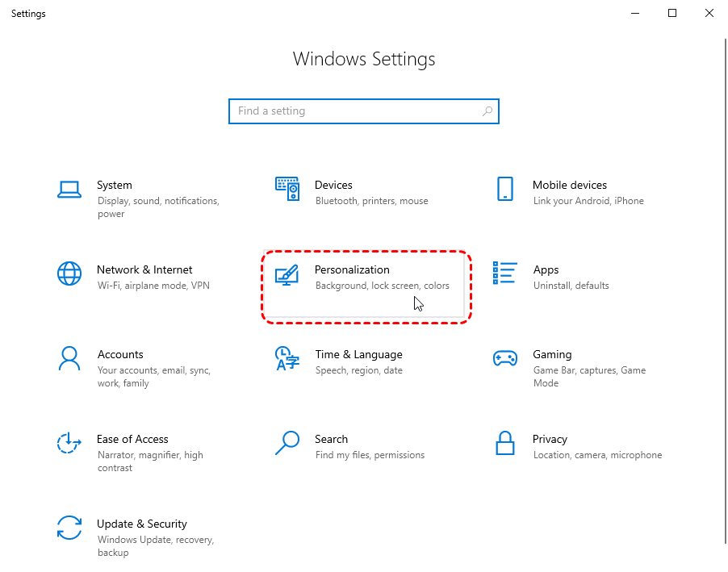
Task: Select the Accounts person icon
Action: point(69,358)
